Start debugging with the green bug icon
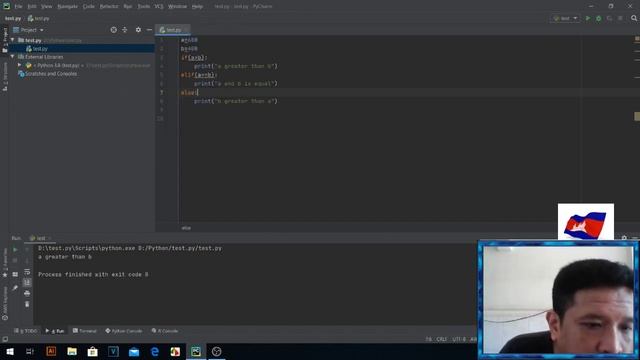 (x=599, y=18)
